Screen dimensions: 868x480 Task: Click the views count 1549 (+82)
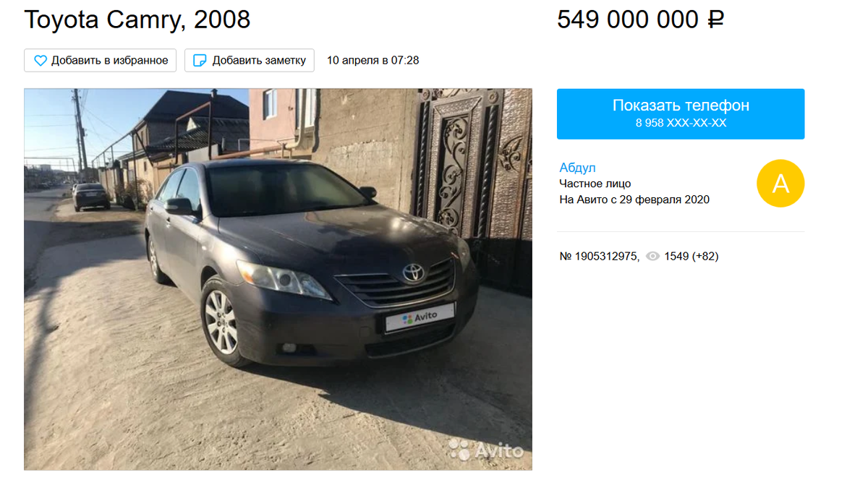[692, 257]
